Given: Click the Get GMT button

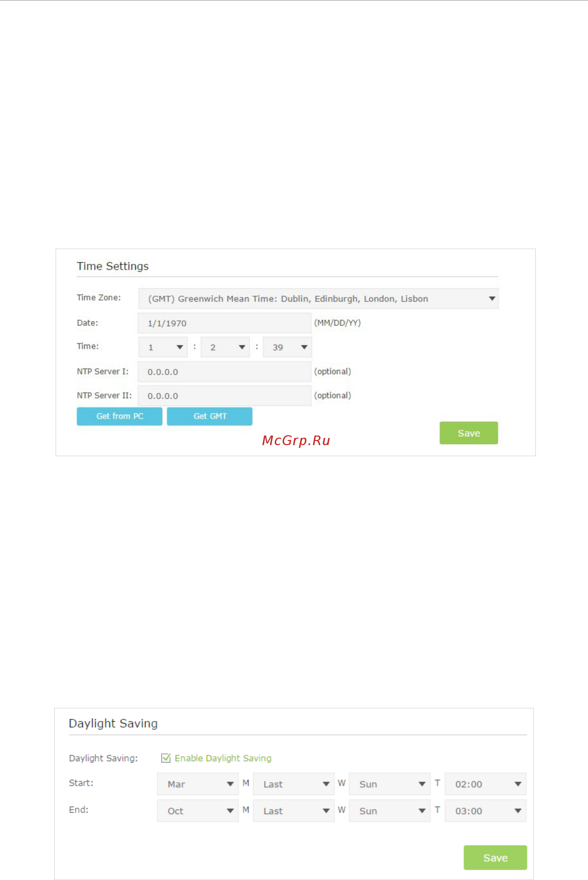Looking at the screenshot, I should coord(210,416).
